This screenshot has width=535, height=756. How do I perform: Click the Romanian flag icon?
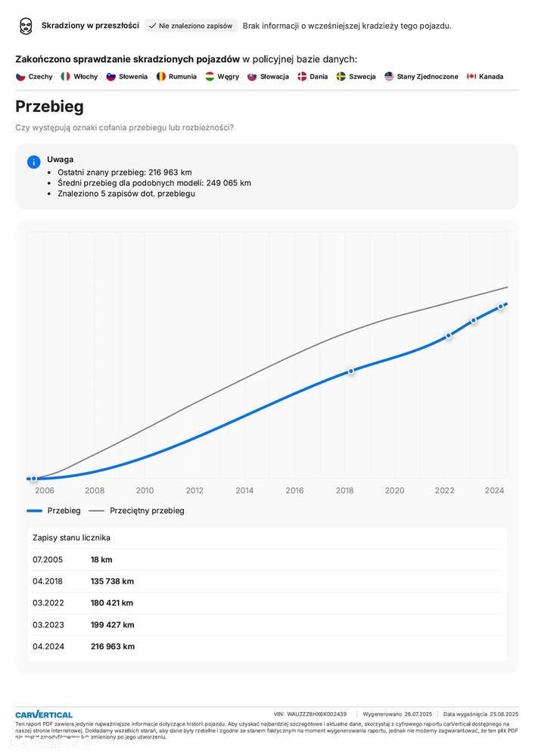pyautogui.click(x=161, y=76)
